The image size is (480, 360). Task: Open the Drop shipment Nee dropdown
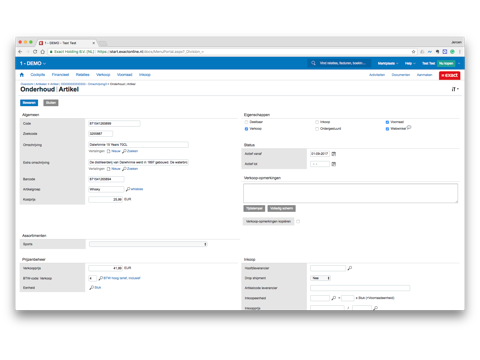point(320,278)
